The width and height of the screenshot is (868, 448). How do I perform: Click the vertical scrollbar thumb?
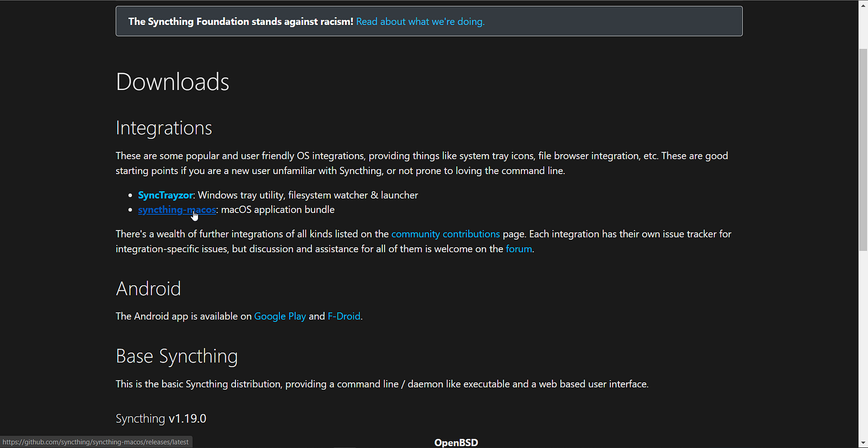[x=863, y=150]
